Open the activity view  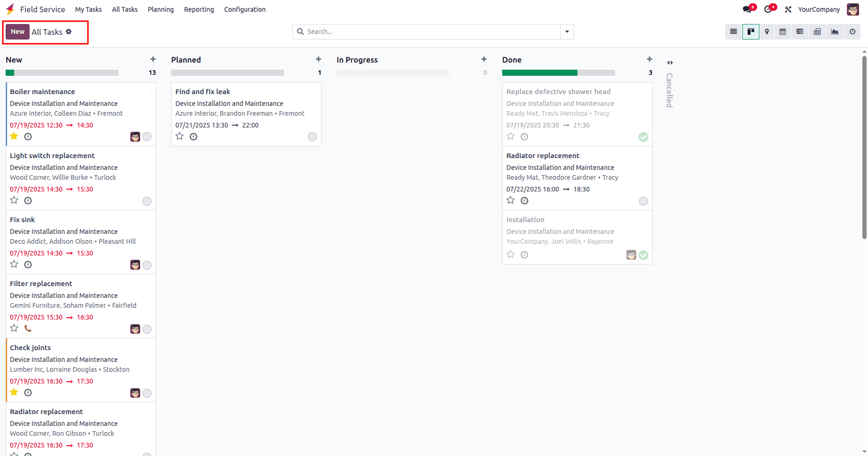coord(852,32)
